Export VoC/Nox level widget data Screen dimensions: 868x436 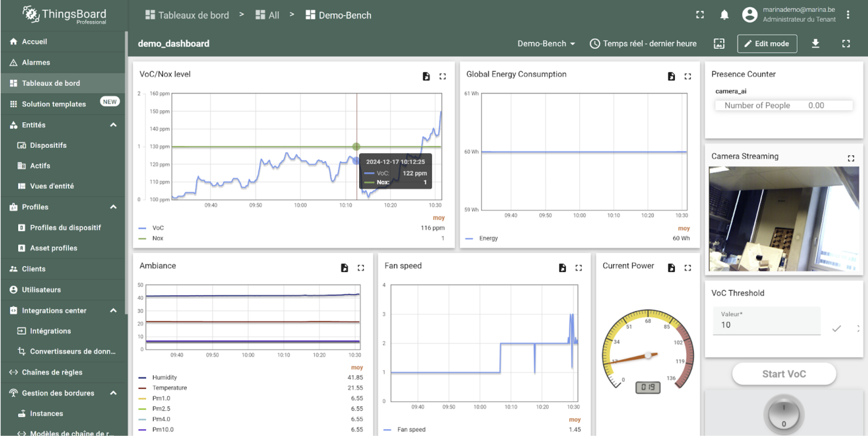click(x=426, y=76)
